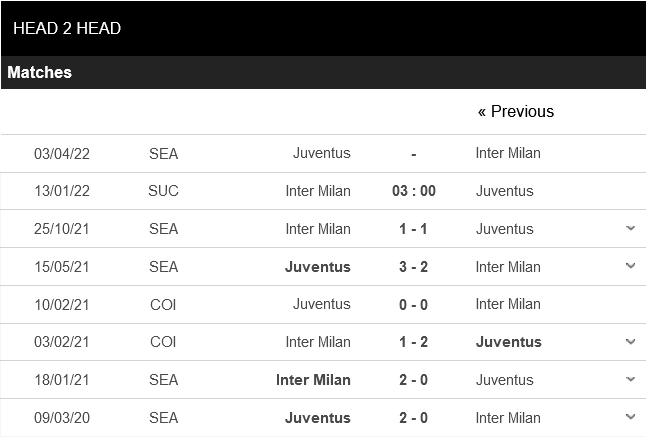
Task: Select the SUC competition label on 13/01/22
Action: [x=163, y=191]
